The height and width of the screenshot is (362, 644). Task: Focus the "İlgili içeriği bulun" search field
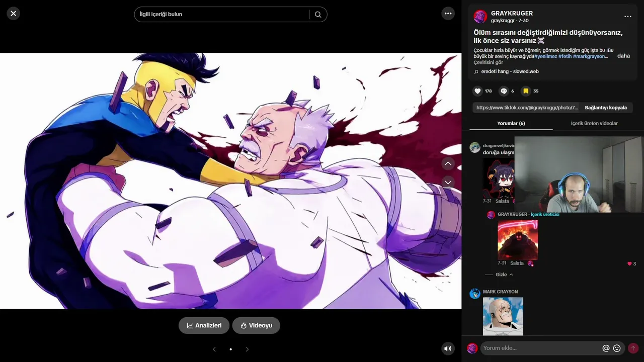coord(222,14)
